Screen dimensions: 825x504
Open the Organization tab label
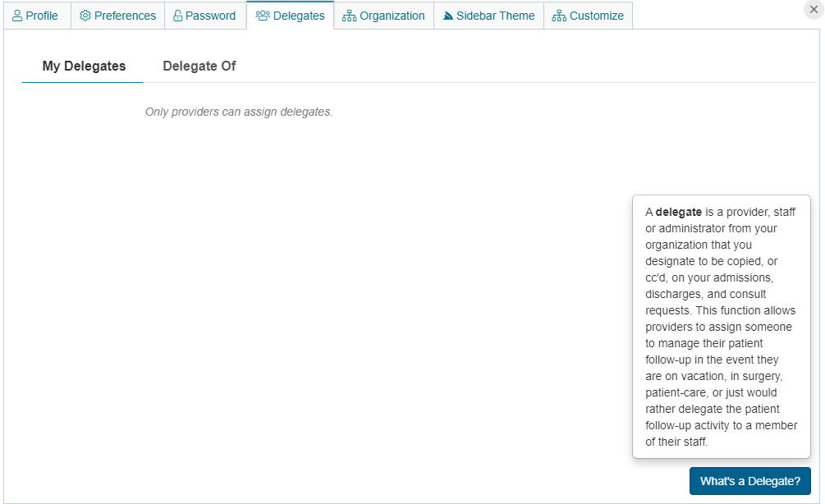(x=392, y=16)
